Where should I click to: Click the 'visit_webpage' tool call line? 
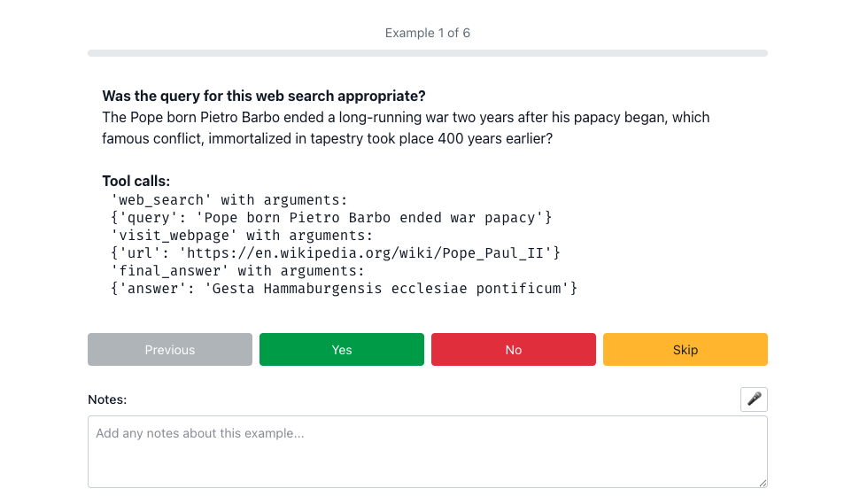tap(242, 235)
